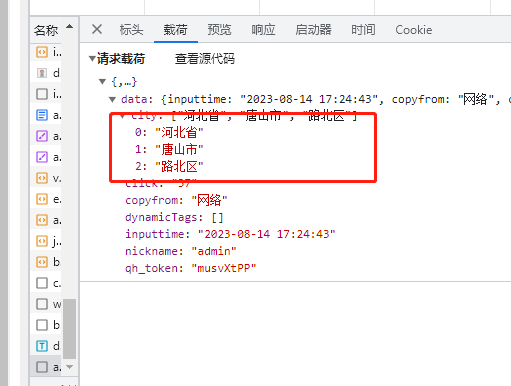The image size is (511, 386).
Task: Open the 预览 tab
Action: [219, 30]
